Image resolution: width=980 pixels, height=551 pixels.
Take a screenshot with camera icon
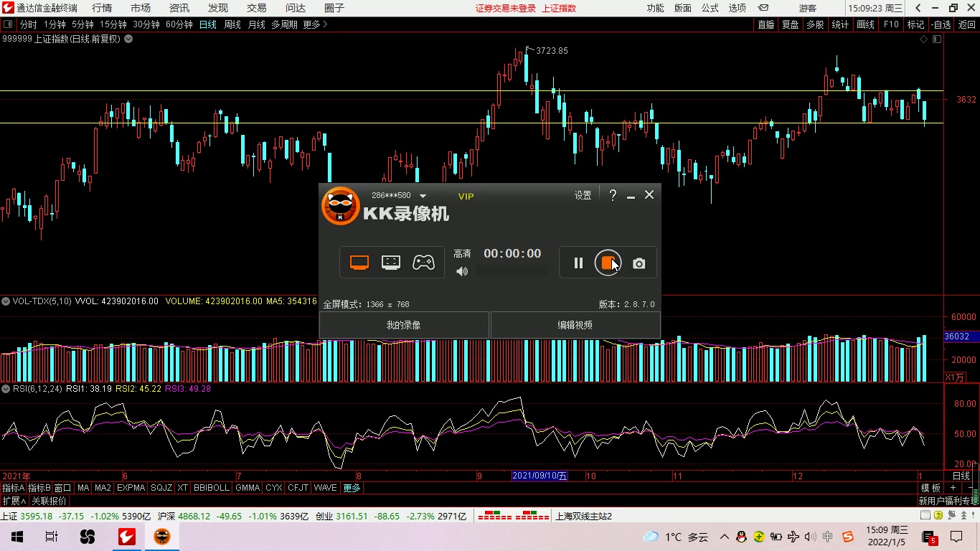pyautogui.click(x=639, y=264)
